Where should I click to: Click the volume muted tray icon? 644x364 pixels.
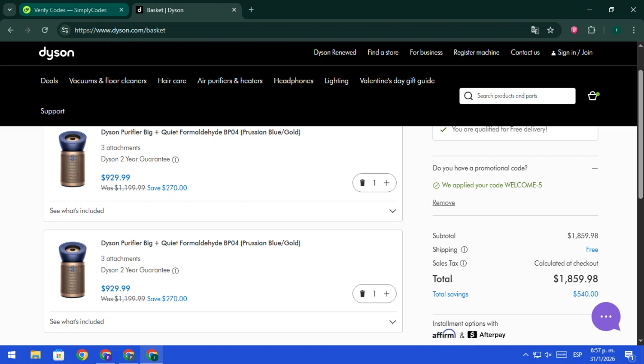tap(548, 355)
